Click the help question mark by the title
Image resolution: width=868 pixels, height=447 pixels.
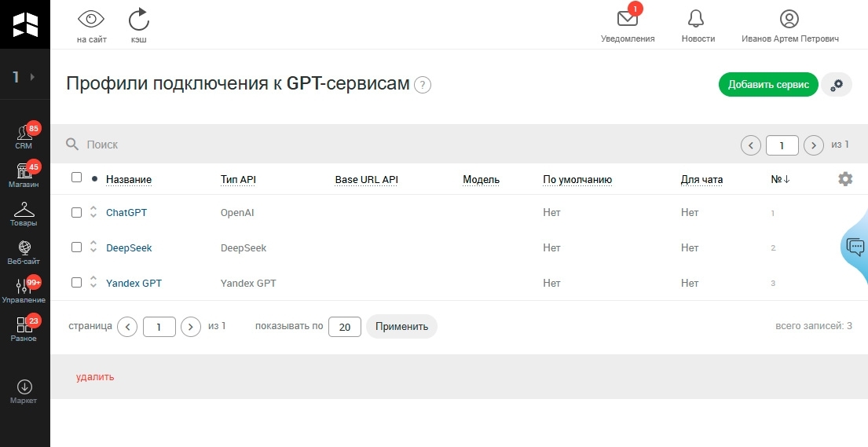tap(423, 85)
